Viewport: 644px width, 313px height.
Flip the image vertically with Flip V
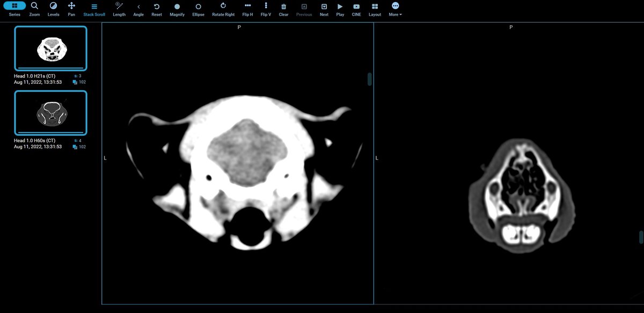tap(266, 9)
